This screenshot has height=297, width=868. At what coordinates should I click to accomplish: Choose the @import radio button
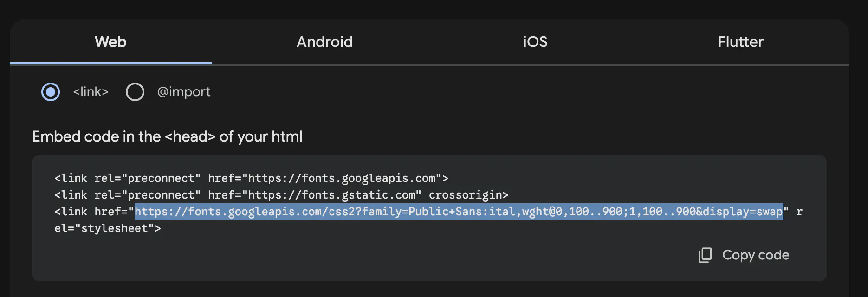pyautogui.click(x=135, y=92)
